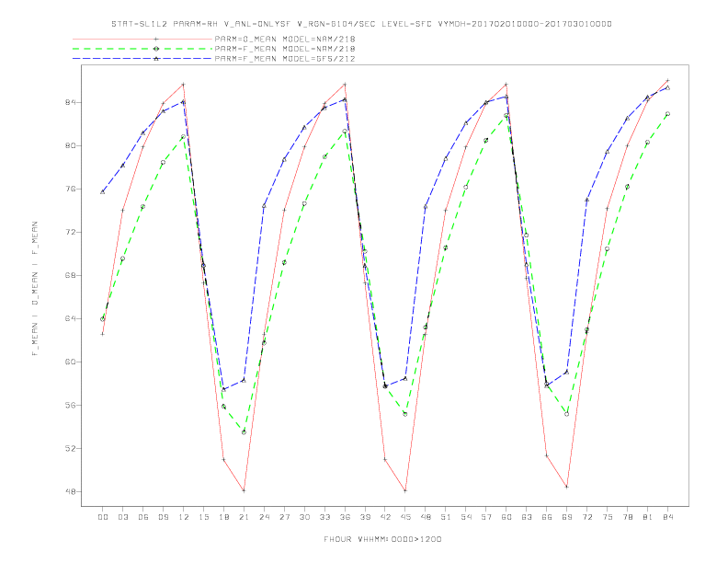This screenshot has width=728, height=563.
Task: Click x-axis tick label 27
Action: (284, 517)
